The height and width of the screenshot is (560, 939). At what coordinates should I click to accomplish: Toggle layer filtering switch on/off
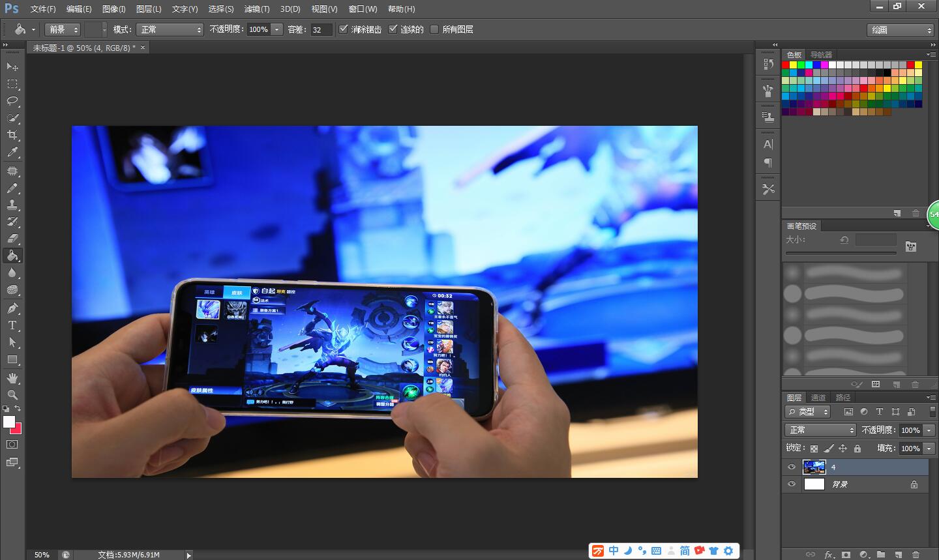pos(932,411)
